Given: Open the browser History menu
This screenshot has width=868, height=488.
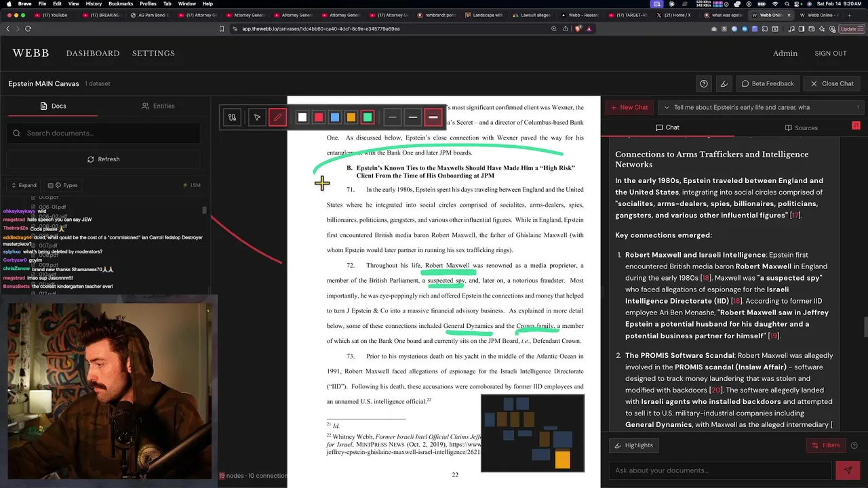Looking at the screenshot, I should coord(94,3).
